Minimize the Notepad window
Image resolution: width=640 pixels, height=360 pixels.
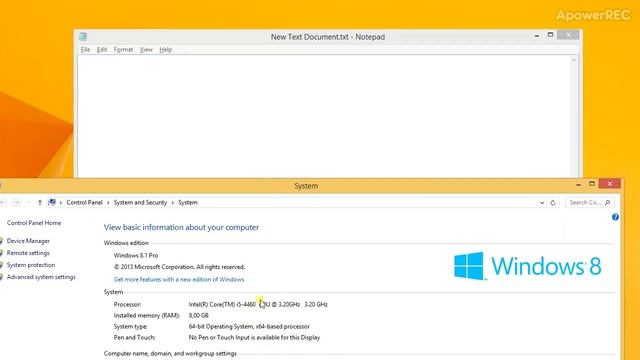[x=537, y=36]
